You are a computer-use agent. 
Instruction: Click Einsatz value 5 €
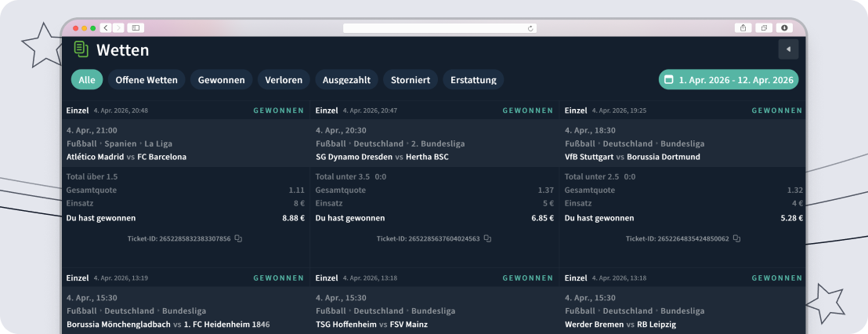point(548,204)
